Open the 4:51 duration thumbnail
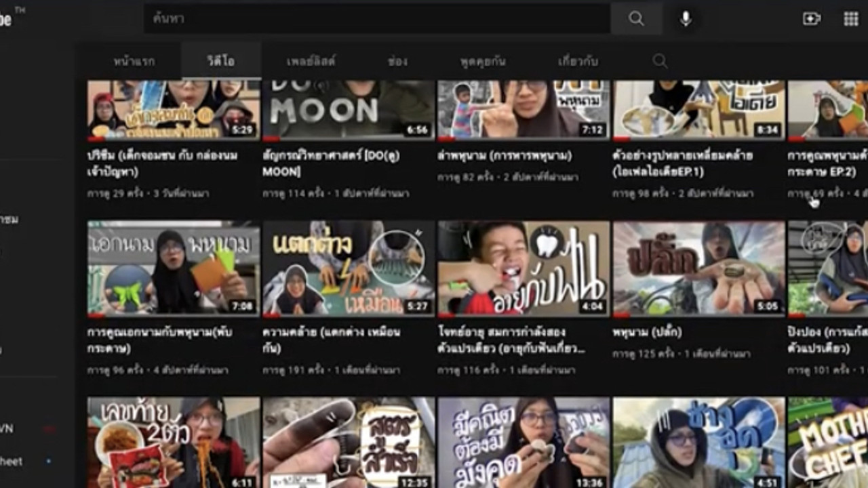Image resolution: width=868 pixels, height=488 pixels. [698, 443]
